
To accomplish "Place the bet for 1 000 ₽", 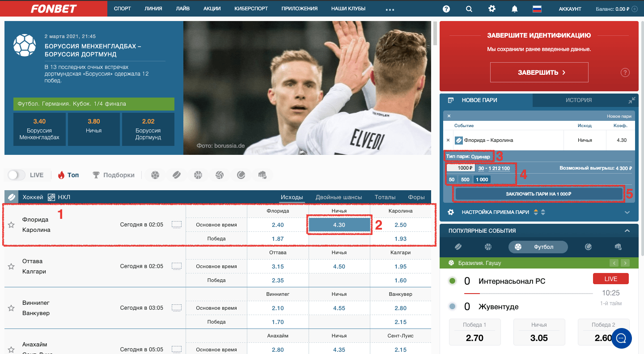I will pyautogui.click(x=538, y=194).
